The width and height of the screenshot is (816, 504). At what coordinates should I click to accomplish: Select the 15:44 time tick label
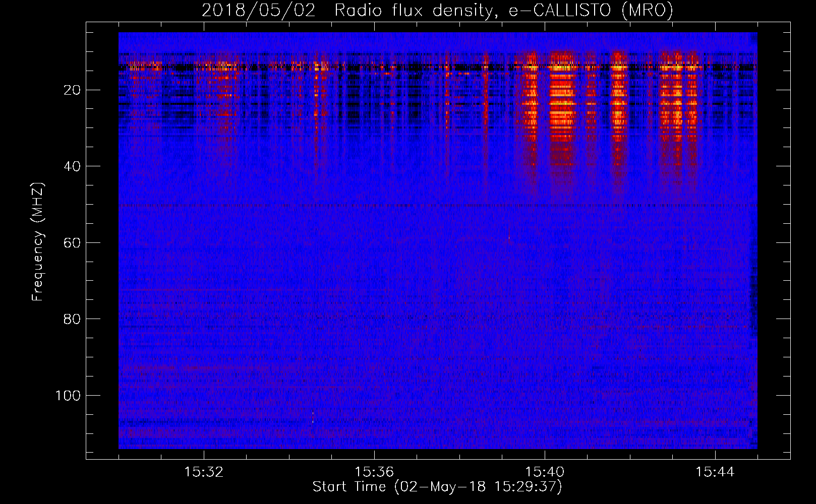[715, 472]
